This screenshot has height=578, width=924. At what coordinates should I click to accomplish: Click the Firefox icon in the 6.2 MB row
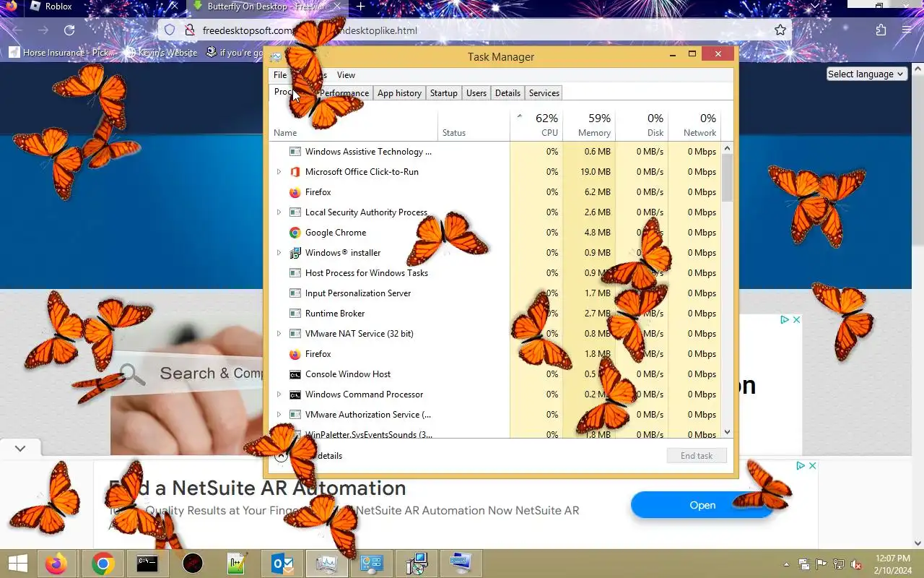tap(295, 192)
